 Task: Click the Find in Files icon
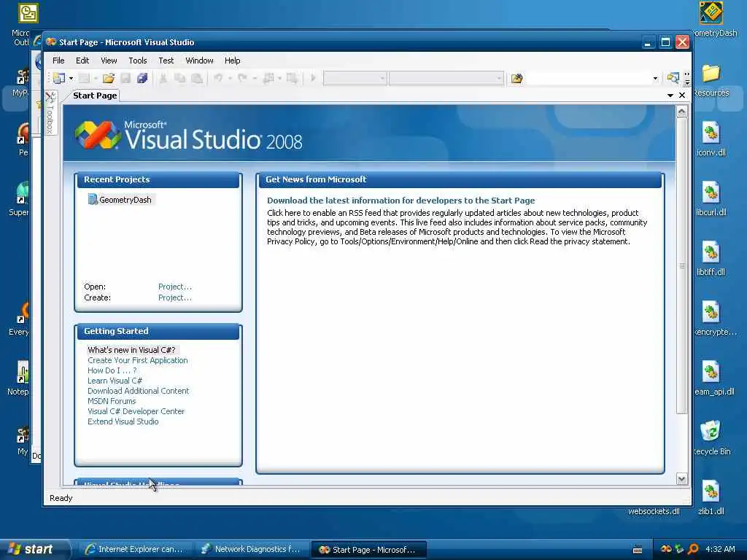517,78
